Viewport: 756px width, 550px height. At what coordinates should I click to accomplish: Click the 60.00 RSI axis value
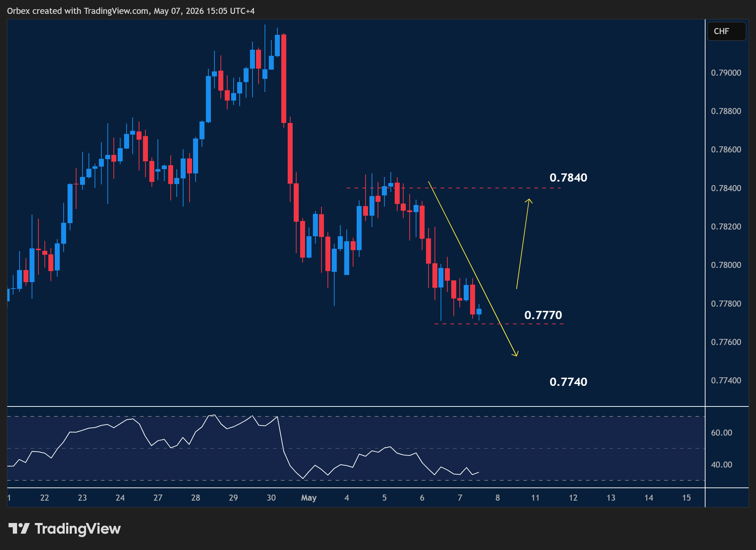(722, 433)
